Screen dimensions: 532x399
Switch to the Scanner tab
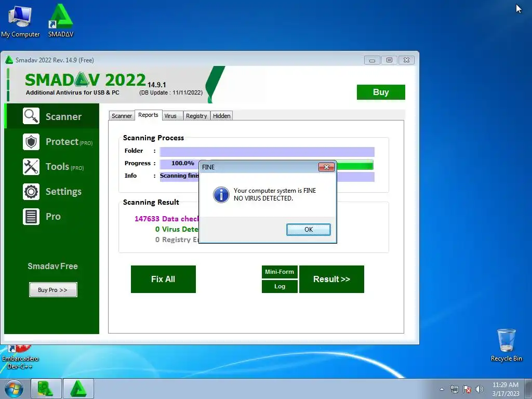tap(122, 116)
